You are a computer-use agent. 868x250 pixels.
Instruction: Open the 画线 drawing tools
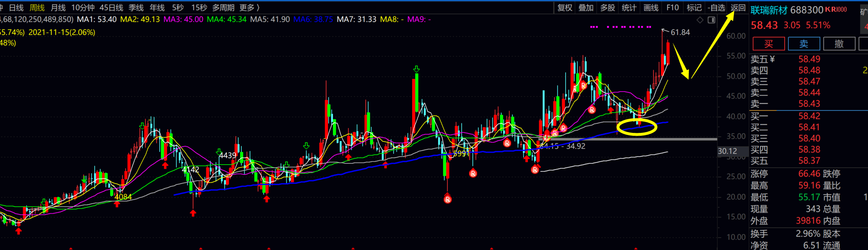(x=651, y=8)
